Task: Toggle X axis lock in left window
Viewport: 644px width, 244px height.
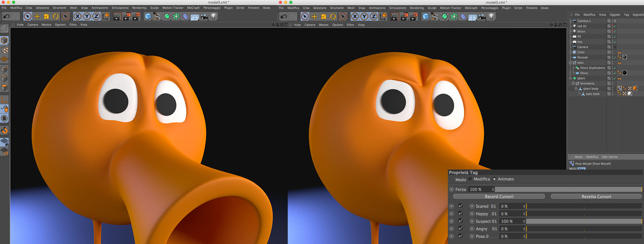Action: point(77,16)
